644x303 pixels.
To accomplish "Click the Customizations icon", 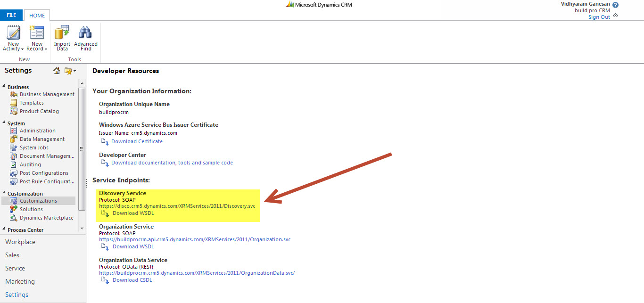I will tap(14, 201).
